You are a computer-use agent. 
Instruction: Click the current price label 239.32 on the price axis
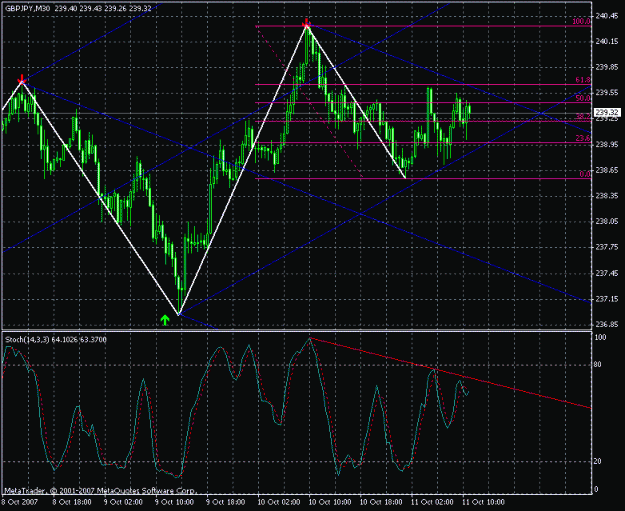tap(606, 113)
